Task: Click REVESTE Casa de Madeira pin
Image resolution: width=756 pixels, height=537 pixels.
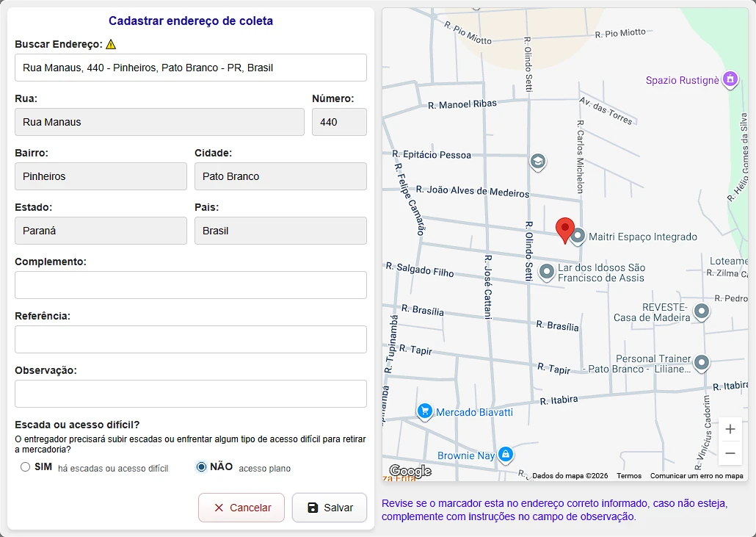Action: coord(702,311)
